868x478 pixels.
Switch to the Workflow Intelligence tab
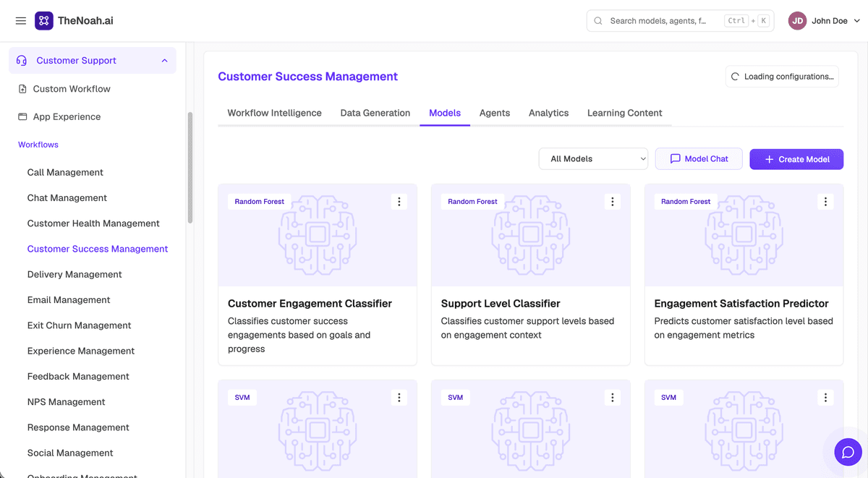tap(275, 113)
